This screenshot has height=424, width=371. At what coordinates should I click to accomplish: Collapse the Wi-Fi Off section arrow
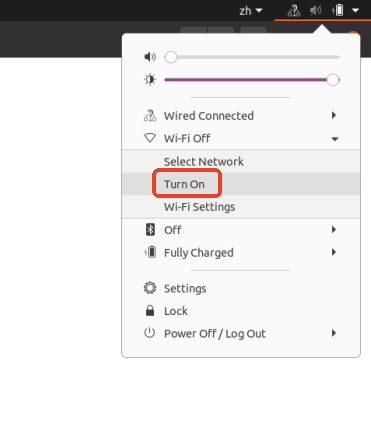335,139
